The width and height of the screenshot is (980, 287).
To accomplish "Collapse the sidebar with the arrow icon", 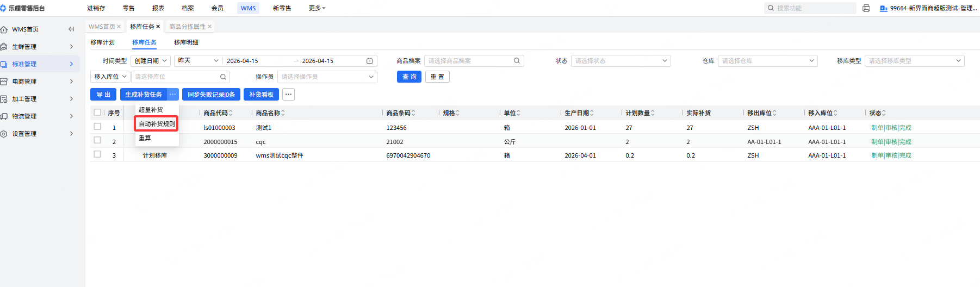I will point(71,29).
